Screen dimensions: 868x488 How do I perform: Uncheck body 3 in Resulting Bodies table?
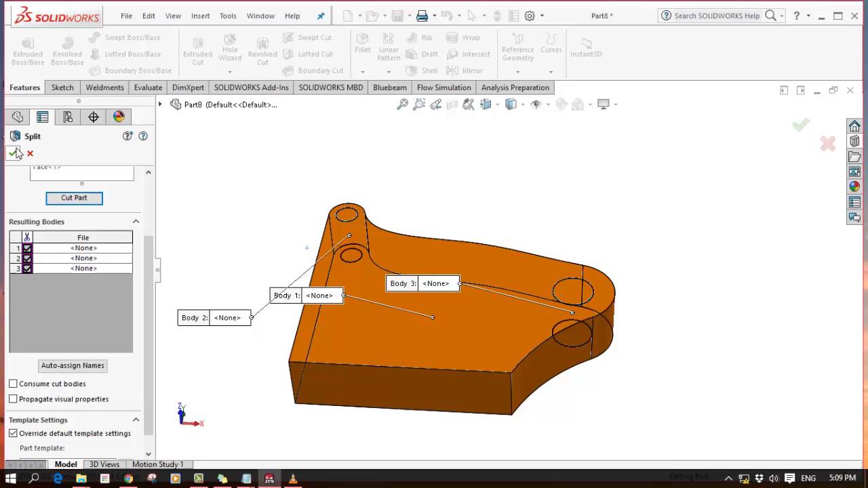[x=27, y=268]
